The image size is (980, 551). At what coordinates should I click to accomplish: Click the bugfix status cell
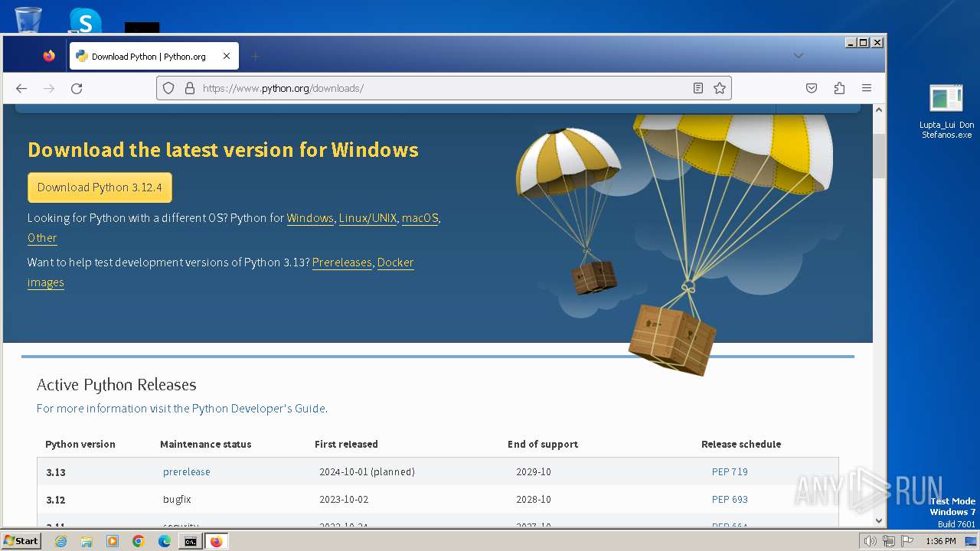click(x=177, y=500)
